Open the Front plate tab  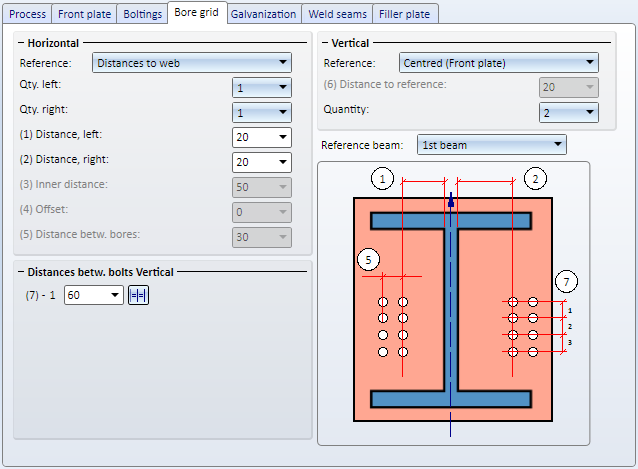pos(84,14)
